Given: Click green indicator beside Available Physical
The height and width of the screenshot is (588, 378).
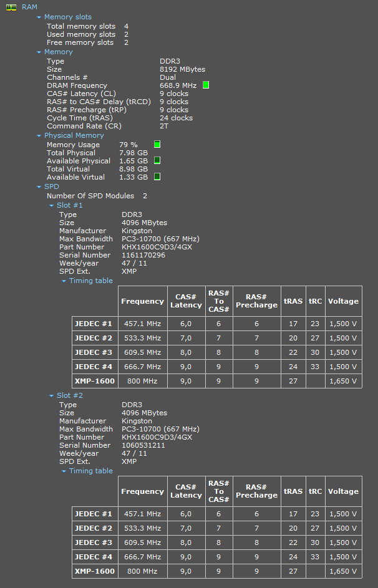Looking at the screenshot, I should (157, 161).
